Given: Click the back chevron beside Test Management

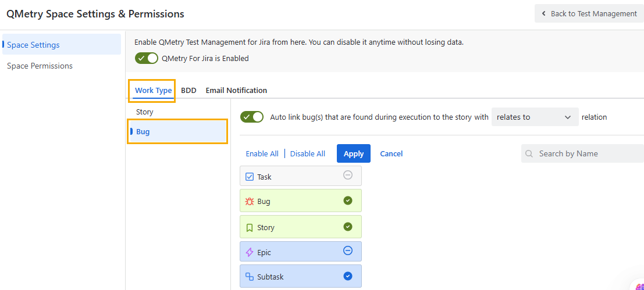Looking at the screenshot, I should click(544, 13).
